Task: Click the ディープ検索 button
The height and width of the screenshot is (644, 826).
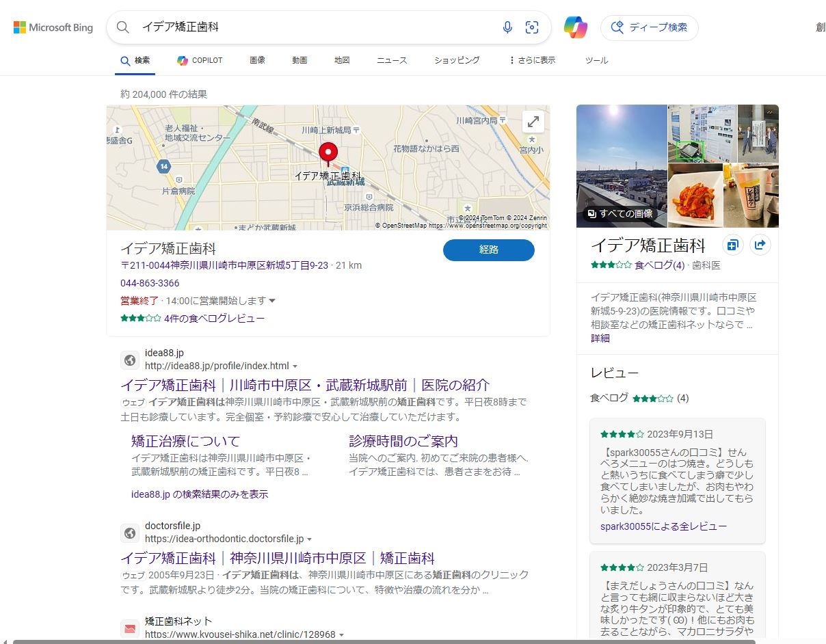Action: (x=650, y=27)
